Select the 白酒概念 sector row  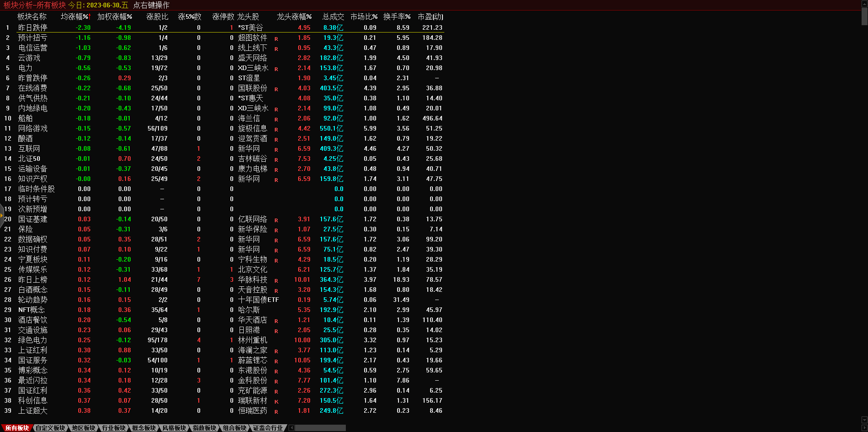[x=33, y=290]
